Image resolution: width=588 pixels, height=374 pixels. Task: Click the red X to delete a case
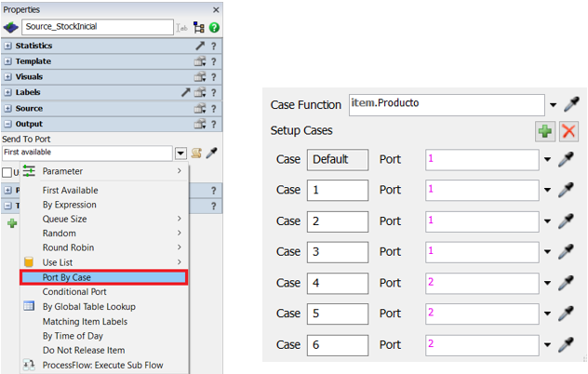point(568,131)
